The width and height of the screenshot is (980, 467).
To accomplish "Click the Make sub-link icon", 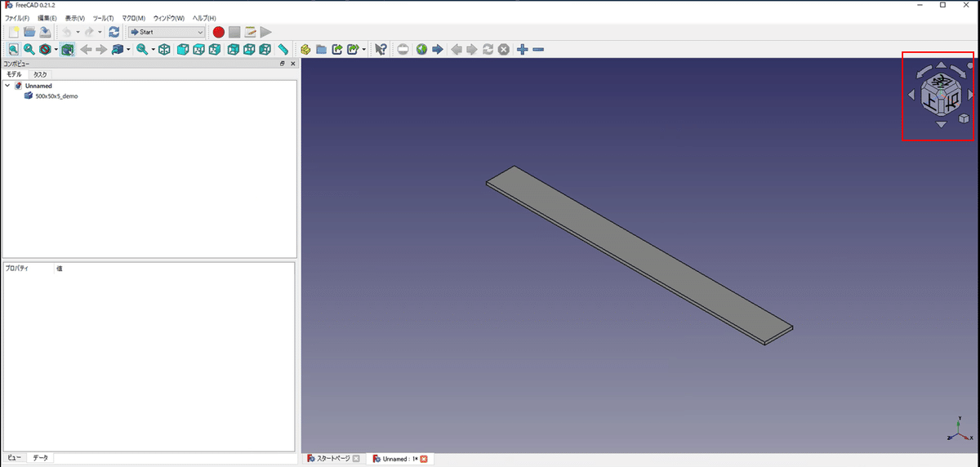I will point(353,50).
